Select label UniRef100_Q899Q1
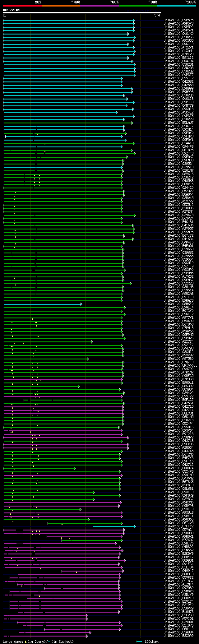The height and width of the screenshot is (644, 199). click(178, 560)
